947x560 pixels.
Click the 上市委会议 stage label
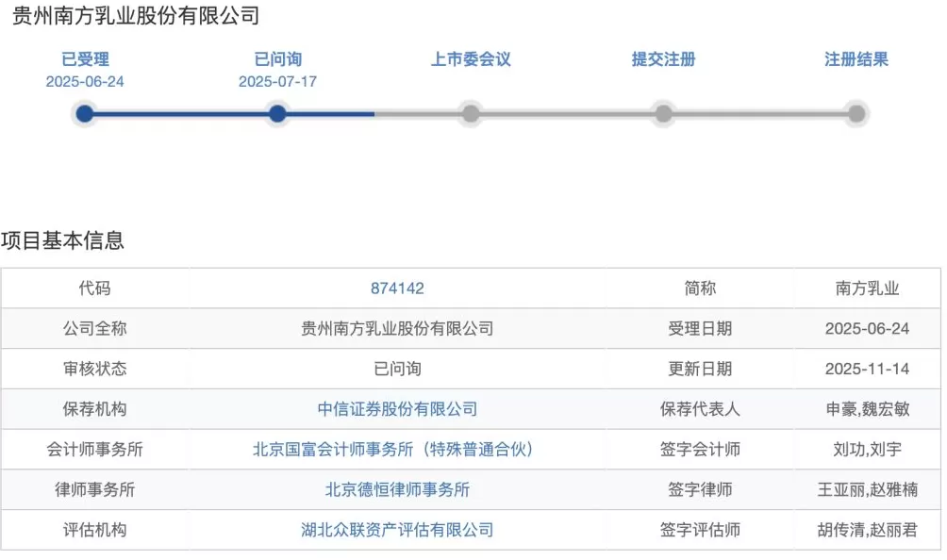pyautogui.click(x=471, y=58)
